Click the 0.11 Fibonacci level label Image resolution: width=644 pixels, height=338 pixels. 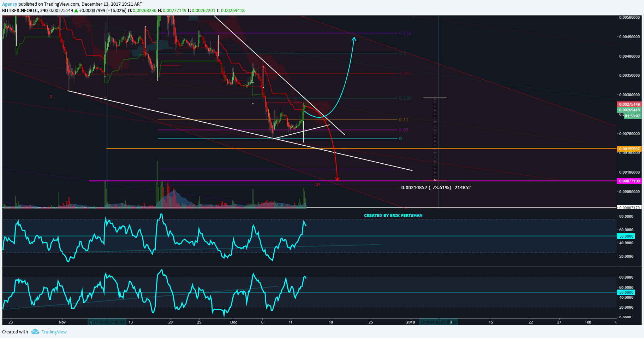[404, 120]
